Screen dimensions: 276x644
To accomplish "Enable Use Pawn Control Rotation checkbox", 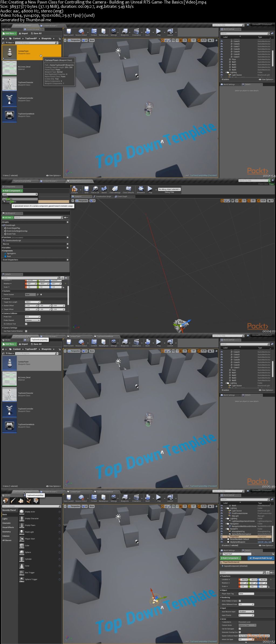I will [x=26, y=331].
